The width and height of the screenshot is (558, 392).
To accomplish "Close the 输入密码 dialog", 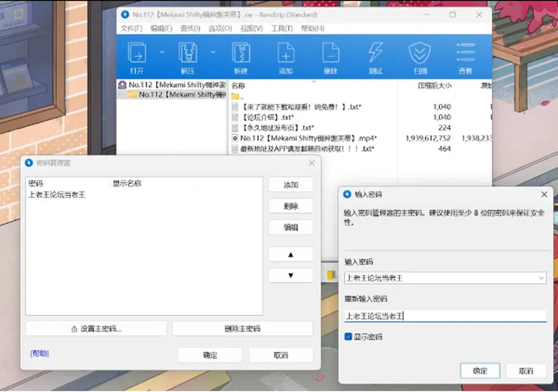I will pos(544,194).
